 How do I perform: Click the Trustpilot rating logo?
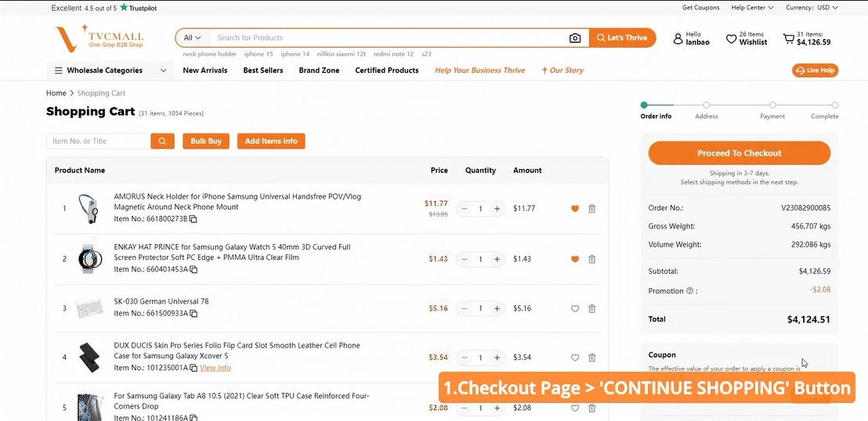click(139, 8)
